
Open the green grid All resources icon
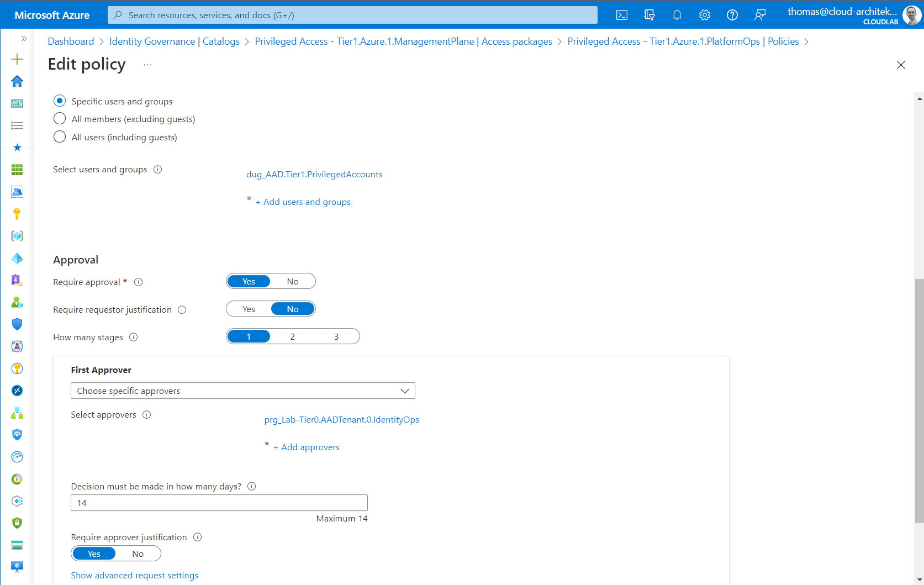pyautogui.click(x=17, y=170)
